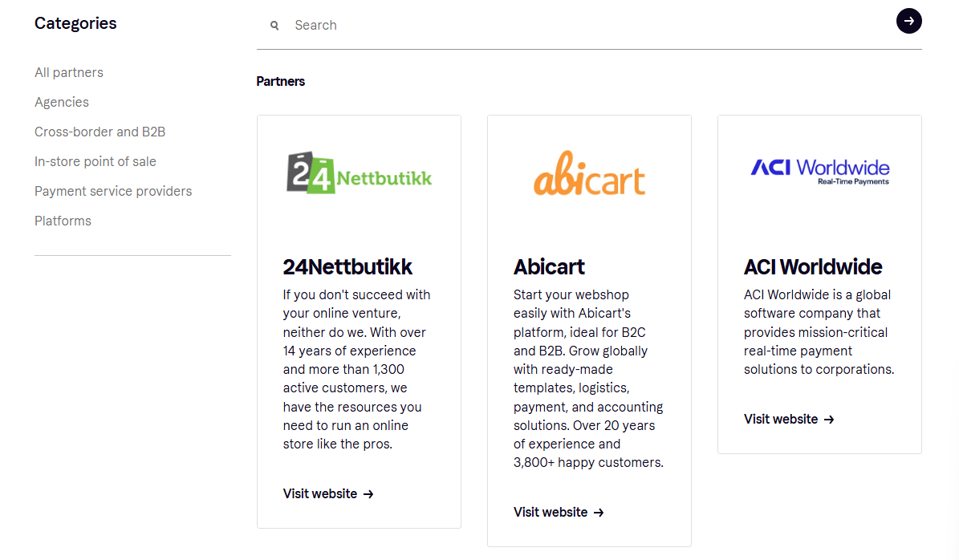The height and width of the screenshot is (560, 959).
Task: Click the Abicart orange logo
Action: pyautogui.click(x=589, y=172)
